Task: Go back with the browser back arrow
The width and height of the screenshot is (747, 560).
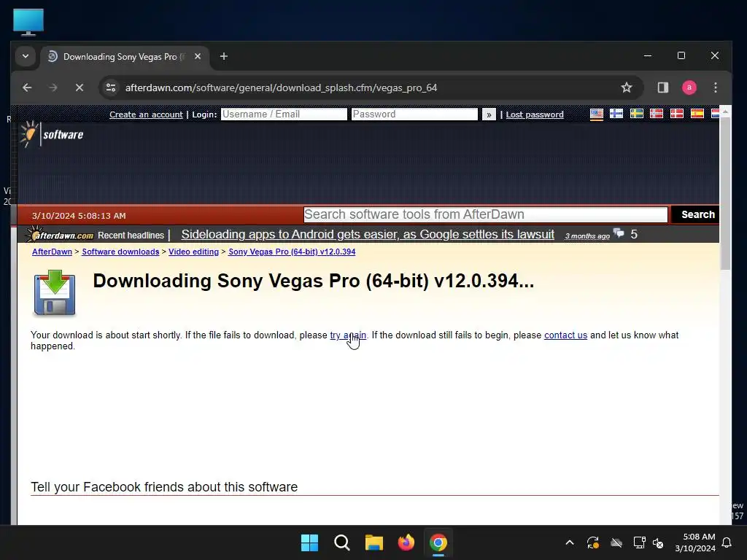Action: (27, 87)
